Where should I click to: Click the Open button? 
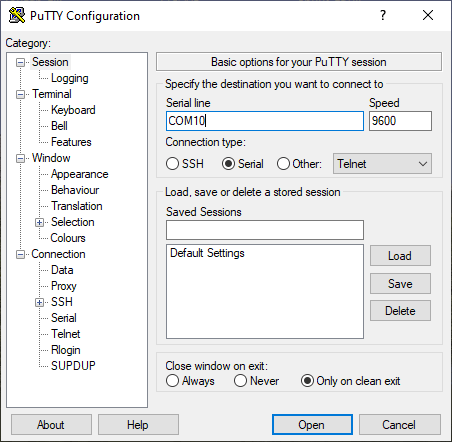(312, 425)
